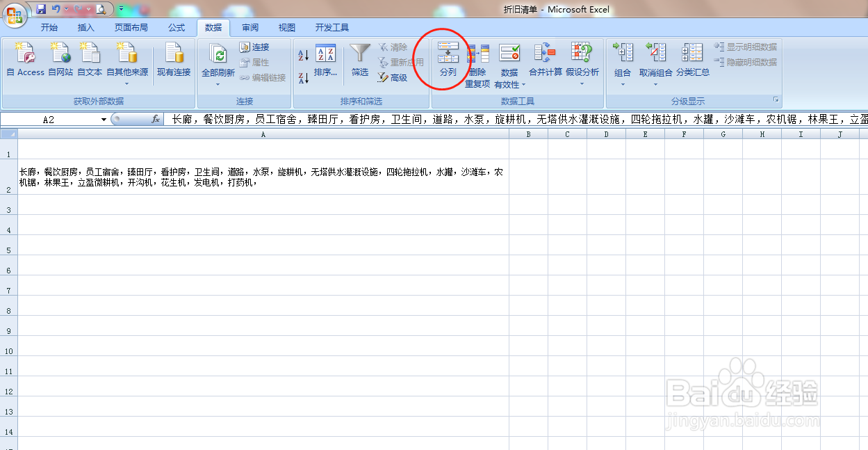The height and width of the screenshot is (450, 868).
Task: Click the Office button logo
Action: 14,15
